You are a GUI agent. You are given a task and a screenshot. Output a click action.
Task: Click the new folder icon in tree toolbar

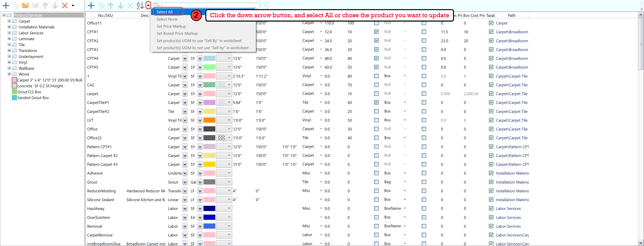(x=25, y=5)
